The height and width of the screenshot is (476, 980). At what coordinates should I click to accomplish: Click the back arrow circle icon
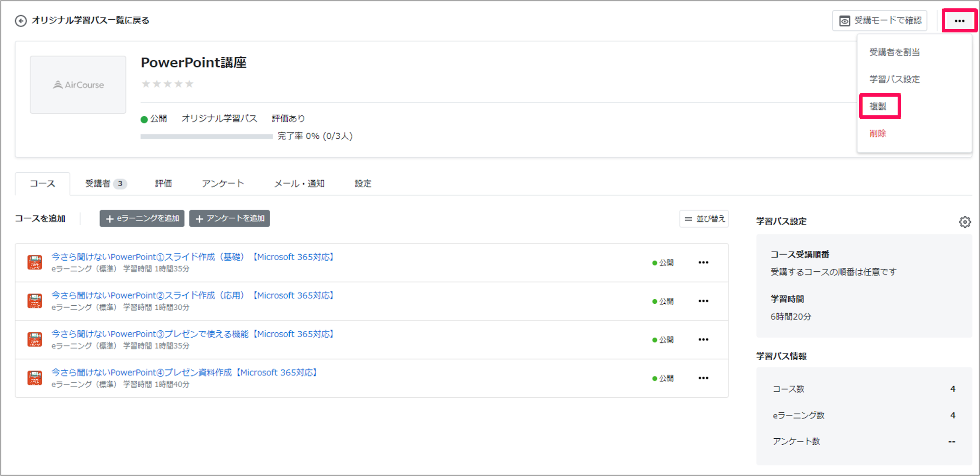(x=21, y=21)
